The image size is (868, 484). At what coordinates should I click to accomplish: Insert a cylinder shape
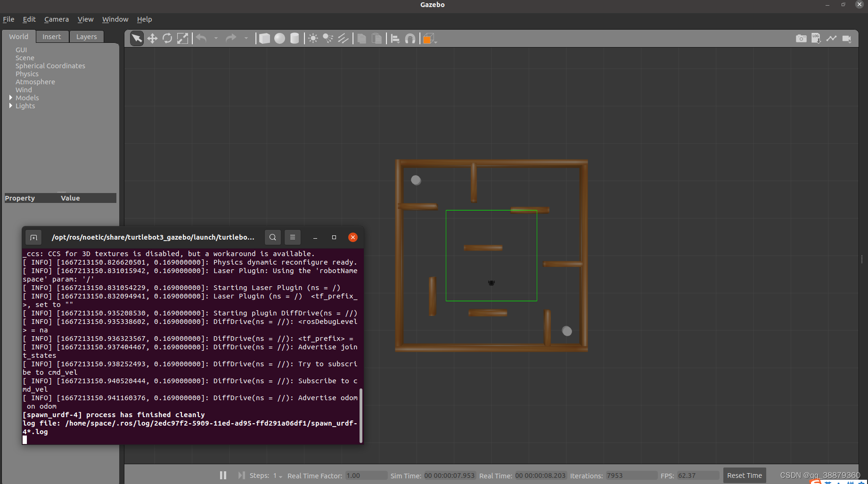click(x=295, y=39)
